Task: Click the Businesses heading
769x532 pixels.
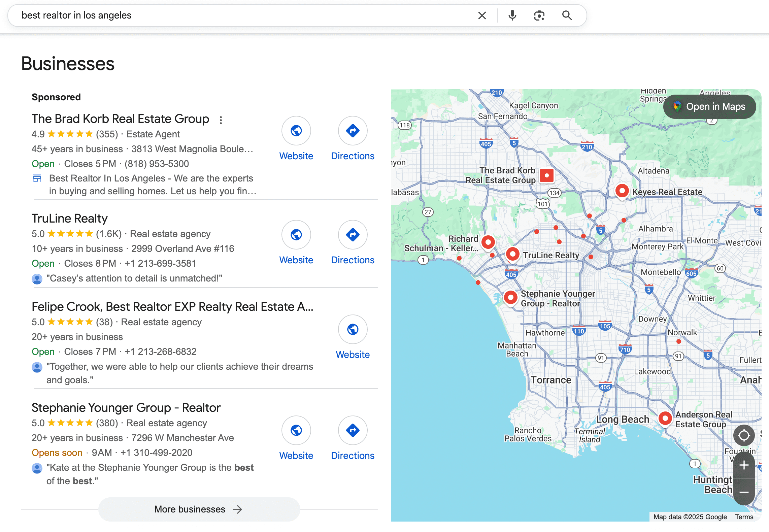Action: click(x=68, y=64)
